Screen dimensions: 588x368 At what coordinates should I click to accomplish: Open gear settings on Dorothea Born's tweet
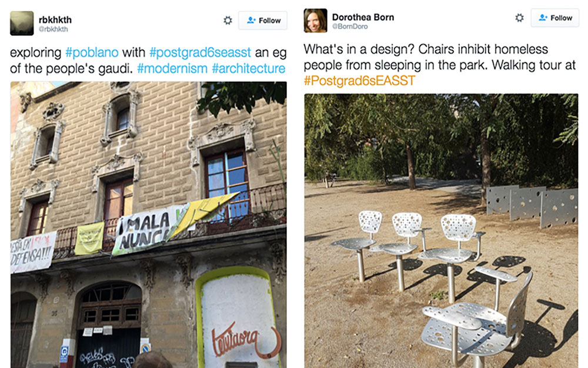519,18
